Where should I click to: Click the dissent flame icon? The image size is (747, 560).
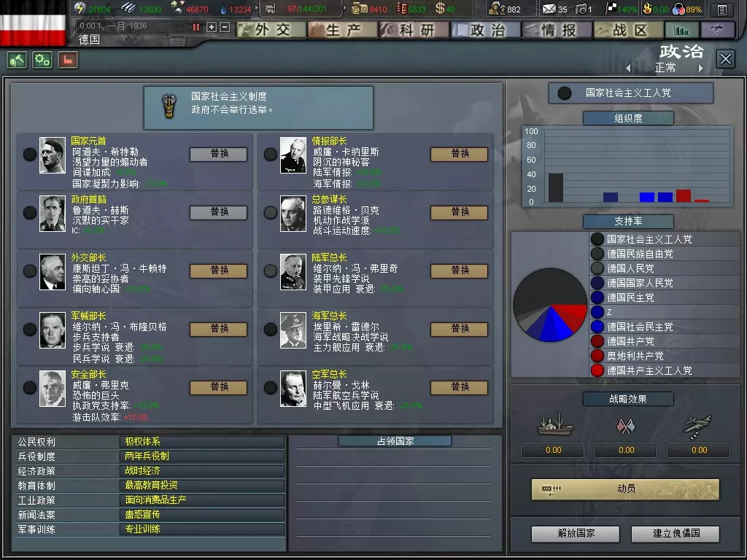pyautogui.click(x=647, y=8)
